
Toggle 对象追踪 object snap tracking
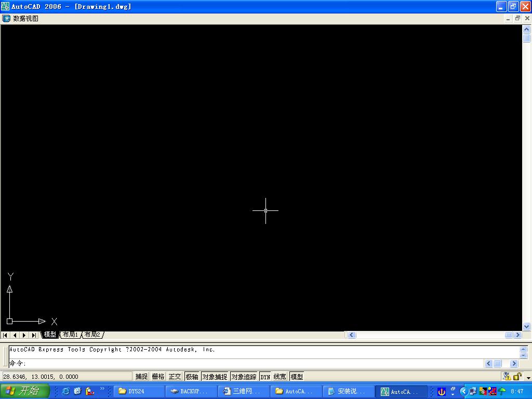(244, 377)
